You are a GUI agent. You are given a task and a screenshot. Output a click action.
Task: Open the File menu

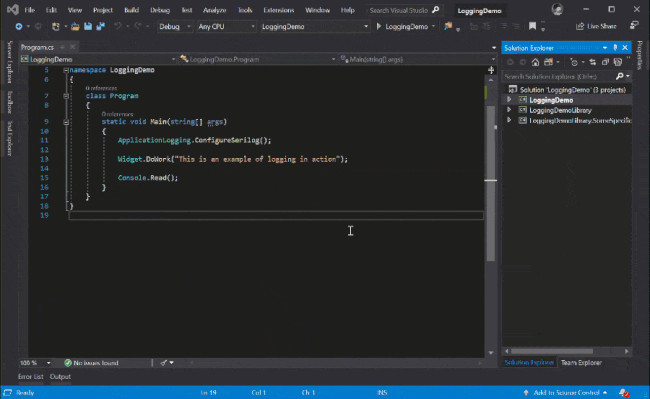(x=29, y=10)
